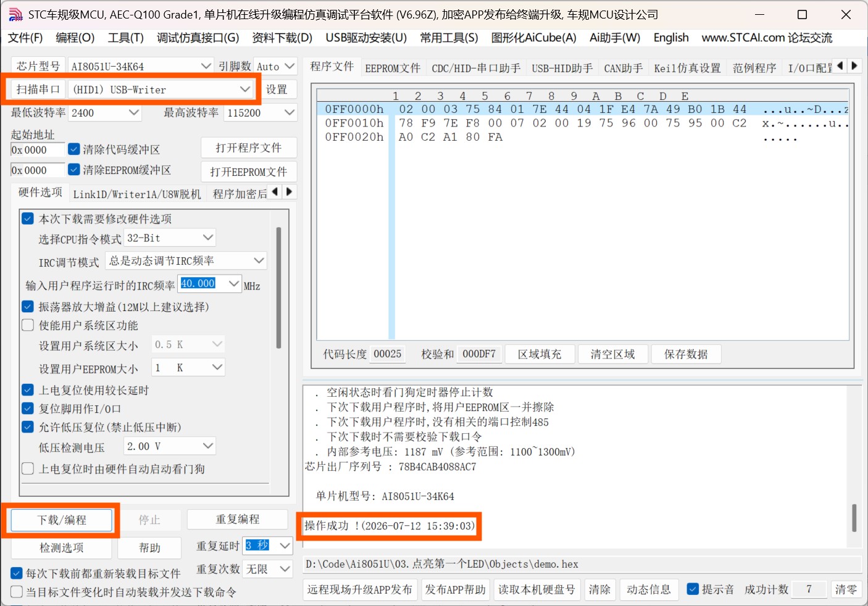868x606 pixels.
Task: Click 远程现场升级APP发布 button
Action: [360, 589]
